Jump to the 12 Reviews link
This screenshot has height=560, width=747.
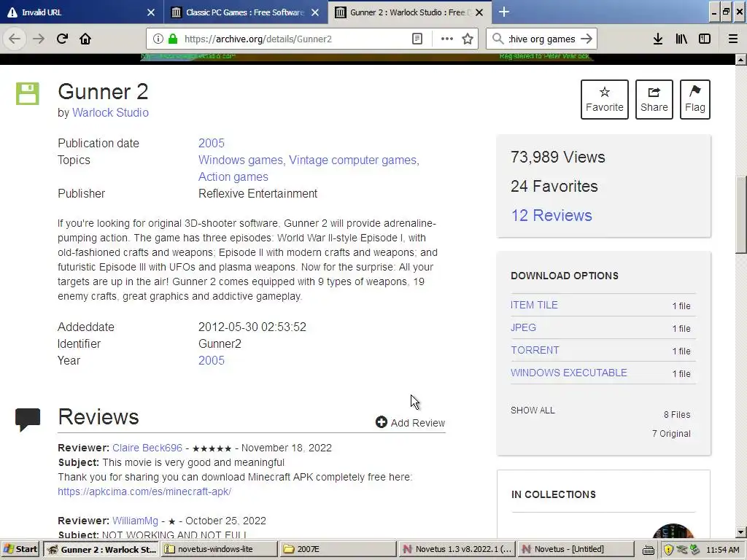pos(551,215)
